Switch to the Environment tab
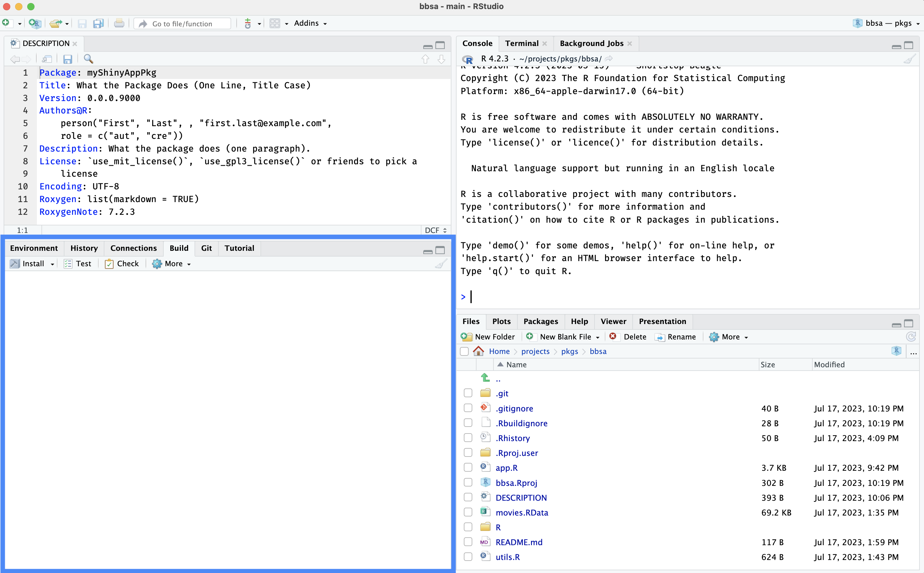The width and height of the screenshot is (924, 573). [x=34, y=248]
